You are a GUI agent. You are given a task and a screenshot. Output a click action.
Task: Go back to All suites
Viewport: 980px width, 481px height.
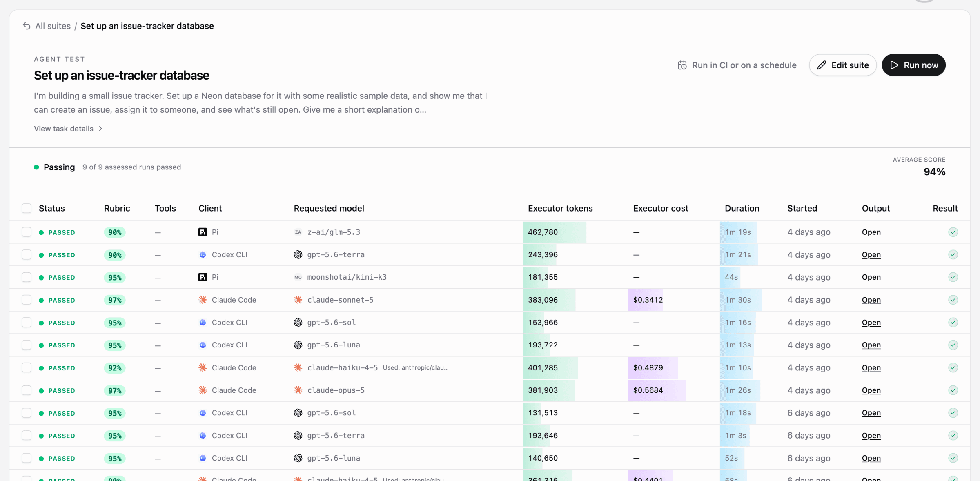coord(53,26)
